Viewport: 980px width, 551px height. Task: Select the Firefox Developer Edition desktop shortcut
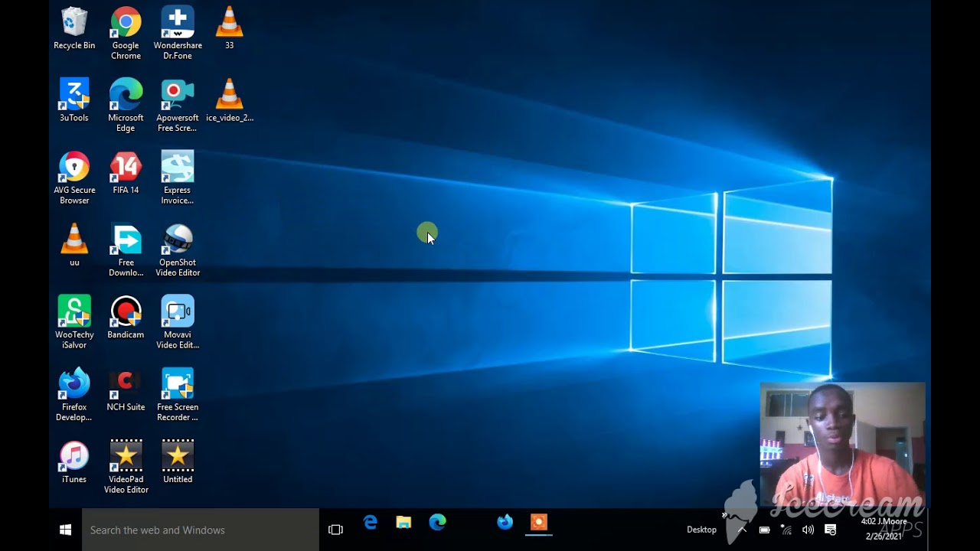click(x=74, y=395)
